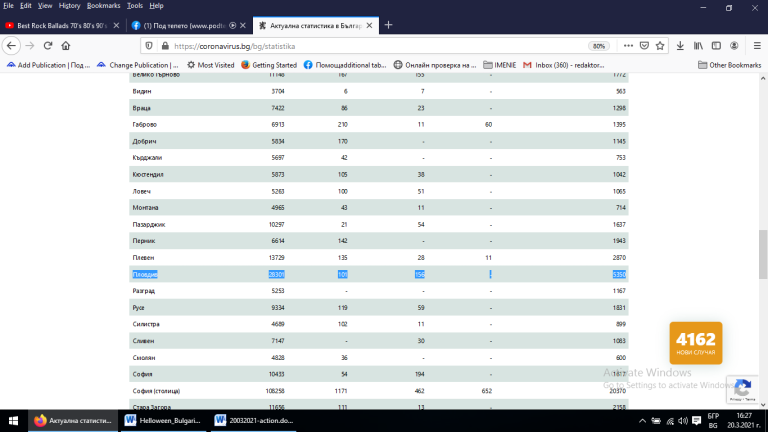The height and width of the screenshot is (432, 768).
Task: Open the Library icon in toolbar
Action: click(x=699, y=45)
